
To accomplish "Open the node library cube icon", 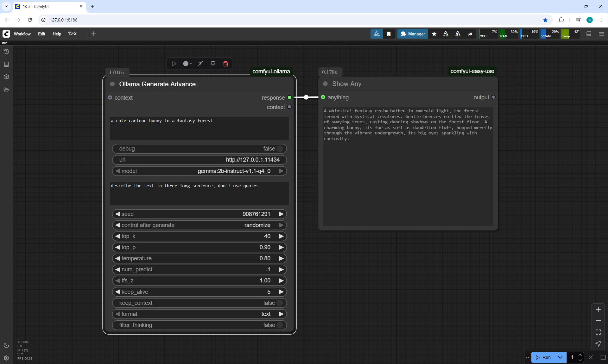I will pos(6,77).
